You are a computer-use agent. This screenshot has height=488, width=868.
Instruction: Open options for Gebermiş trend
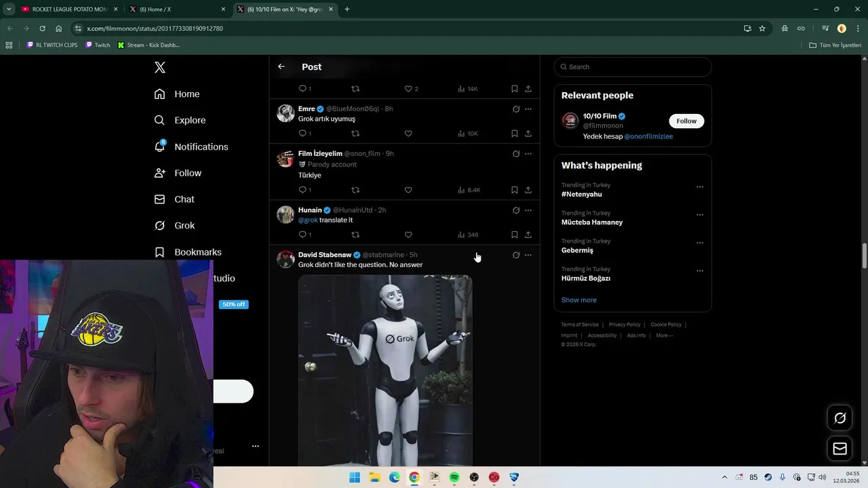tap(700, 243)
